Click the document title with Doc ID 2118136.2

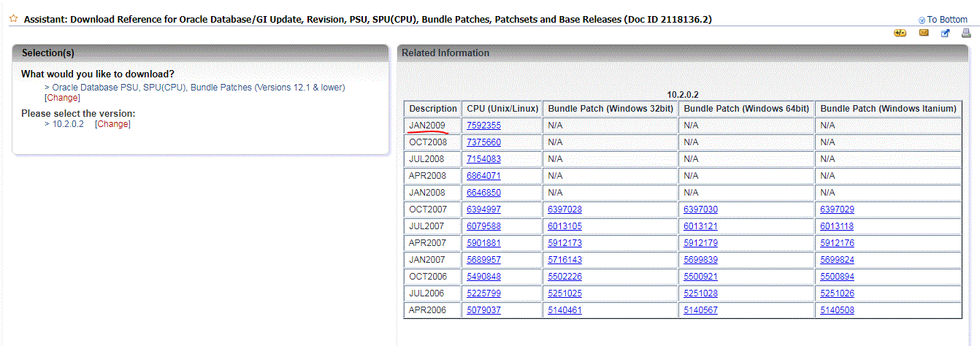pyautogui.click(x=368, y=19)
